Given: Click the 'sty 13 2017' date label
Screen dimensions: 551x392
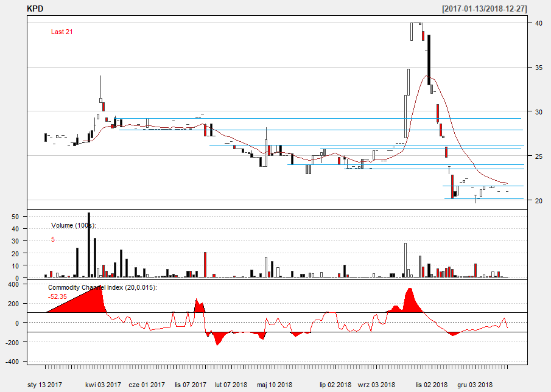Looking at the screenshot, I should click(x=44, y=385).
